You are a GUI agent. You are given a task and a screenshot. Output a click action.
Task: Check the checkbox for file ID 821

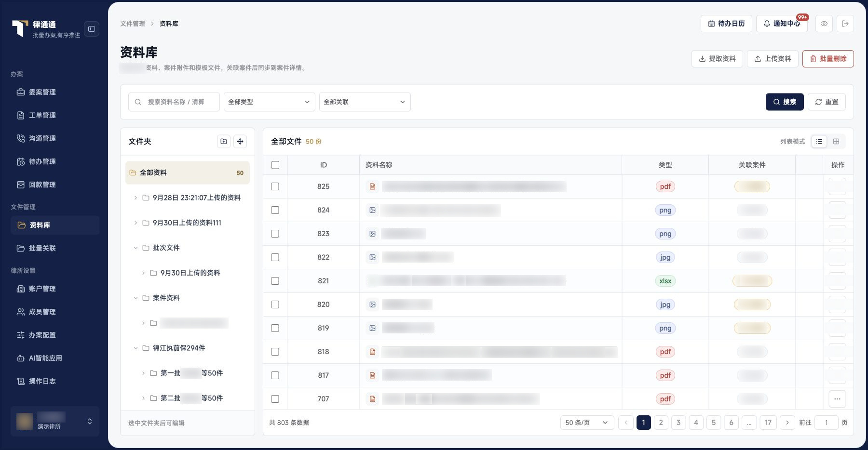(x=275, y=281)
